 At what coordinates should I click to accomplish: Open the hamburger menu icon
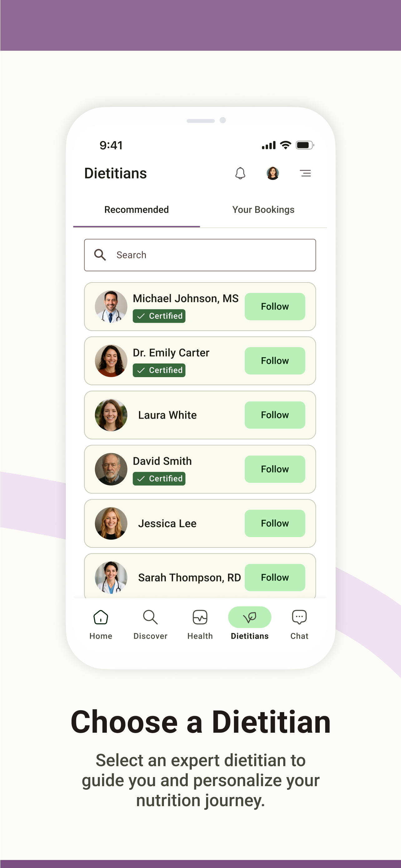point(305,173)
